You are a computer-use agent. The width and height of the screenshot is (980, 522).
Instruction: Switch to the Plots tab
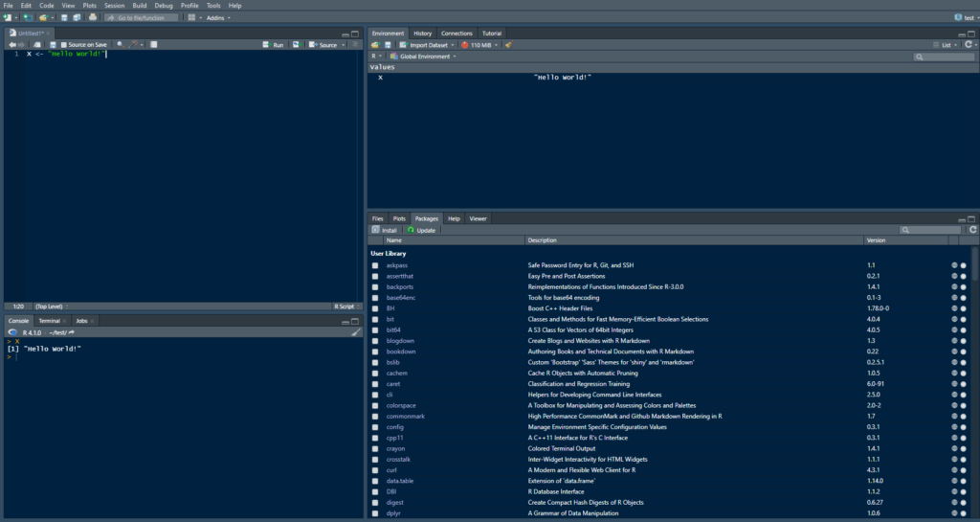[x=399, y=218]
